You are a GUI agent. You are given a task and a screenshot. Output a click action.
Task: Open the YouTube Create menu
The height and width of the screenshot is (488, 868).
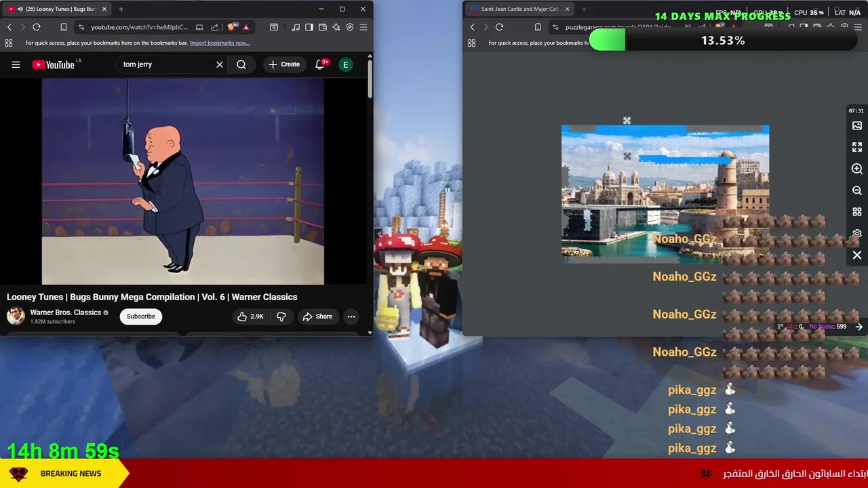[283, 64]
